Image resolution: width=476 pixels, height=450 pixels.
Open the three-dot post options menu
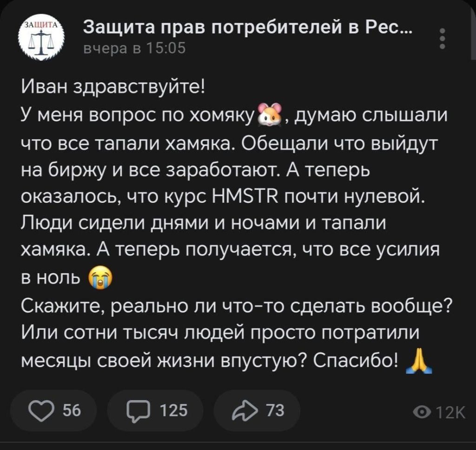[x=443, y=39]
